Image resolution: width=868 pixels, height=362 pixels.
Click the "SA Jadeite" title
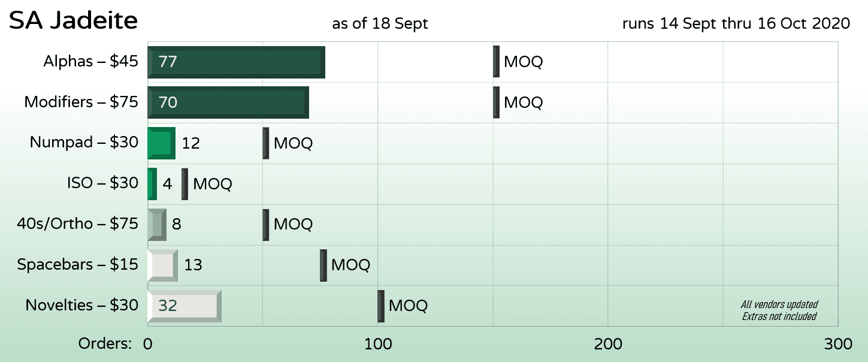[x=74, y=22]
